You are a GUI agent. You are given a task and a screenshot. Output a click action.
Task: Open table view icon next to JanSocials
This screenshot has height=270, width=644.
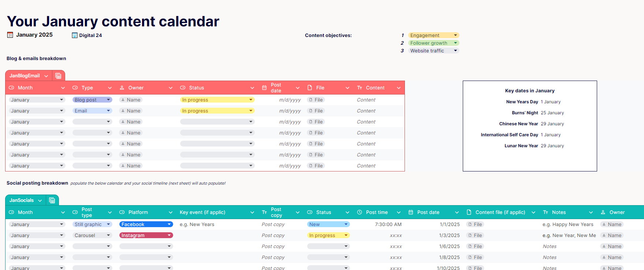(x=52, y=200)
